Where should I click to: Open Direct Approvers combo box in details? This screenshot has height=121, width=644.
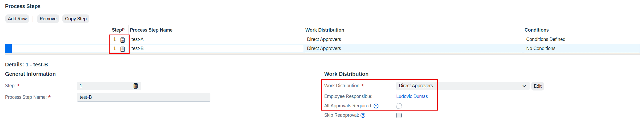coord(463,86)
